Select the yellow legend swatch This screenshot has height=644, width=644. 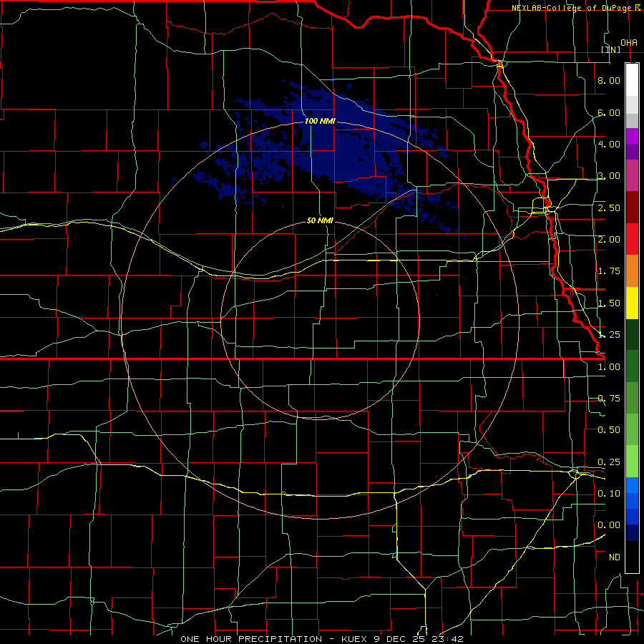tap(632, 303)
